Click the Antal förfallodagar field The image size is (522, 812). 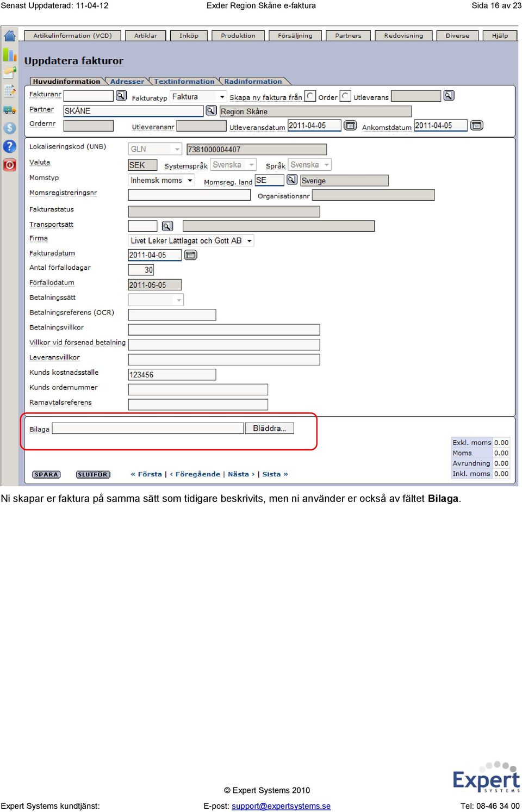tap(141, 270)
